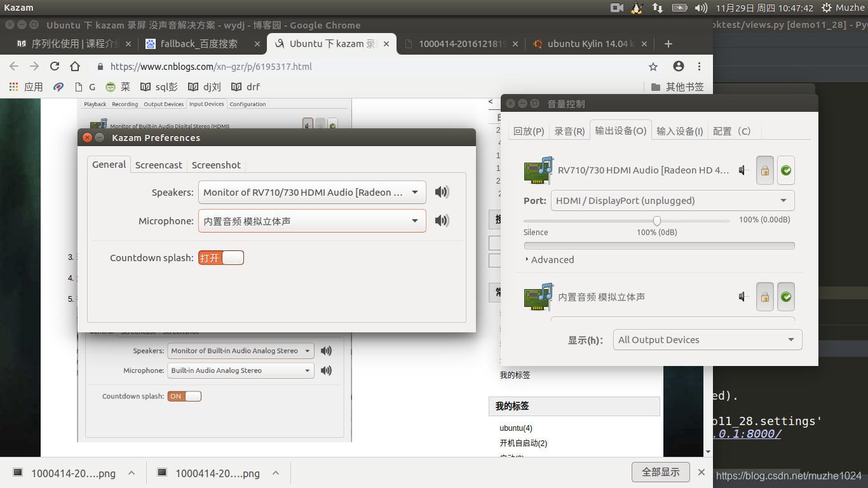Open the network indicator in top panel
The width and height of the screenshot is (868, 488).
click(x=658, y=8)
